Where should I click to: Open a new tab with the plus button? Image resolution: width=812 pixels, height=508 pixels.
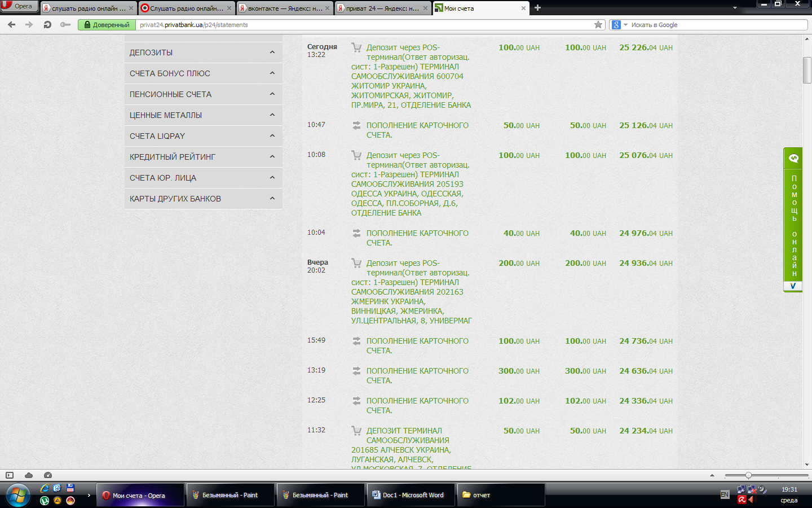pos(537,8)
